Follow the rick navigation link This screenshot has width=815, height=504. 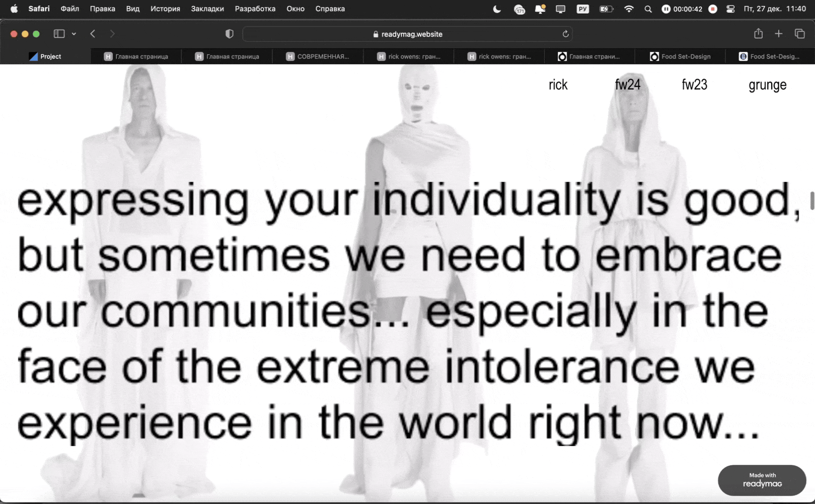pyautogui.click(x=558, y=84)
